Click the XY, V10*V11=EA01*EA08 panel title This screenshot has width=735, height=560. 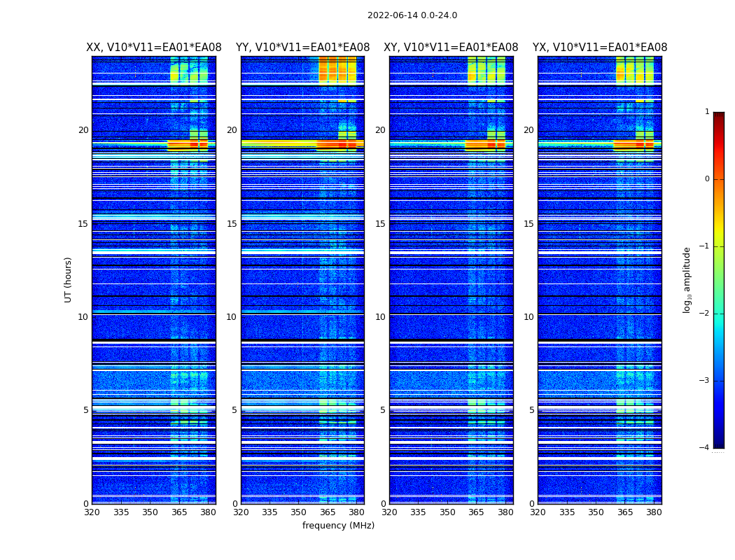[x=451, y=48]
